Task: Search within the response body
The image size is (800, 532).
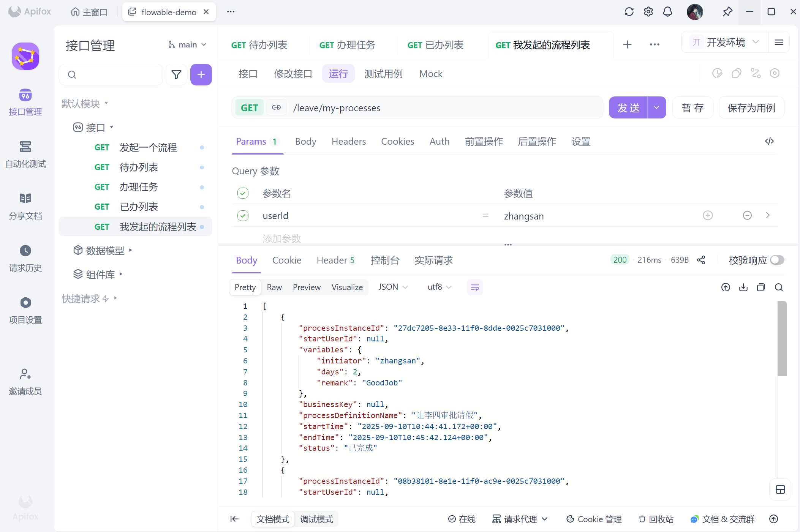Action: click(779, 287)
